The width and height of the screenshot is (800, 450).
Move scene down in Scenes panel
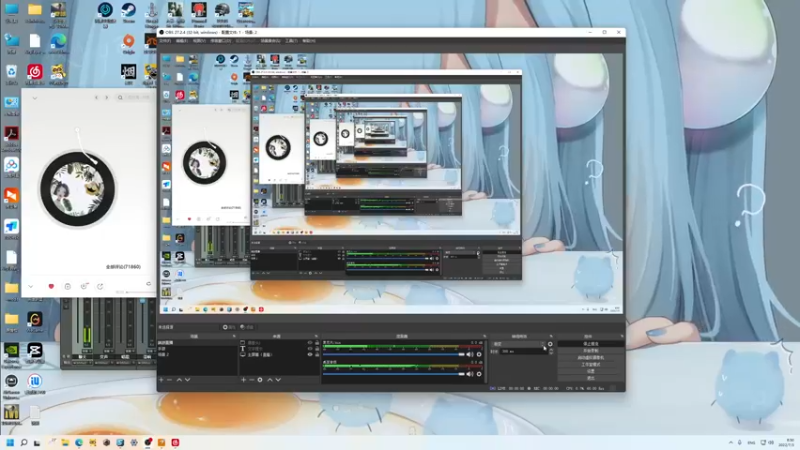(188, 380)
